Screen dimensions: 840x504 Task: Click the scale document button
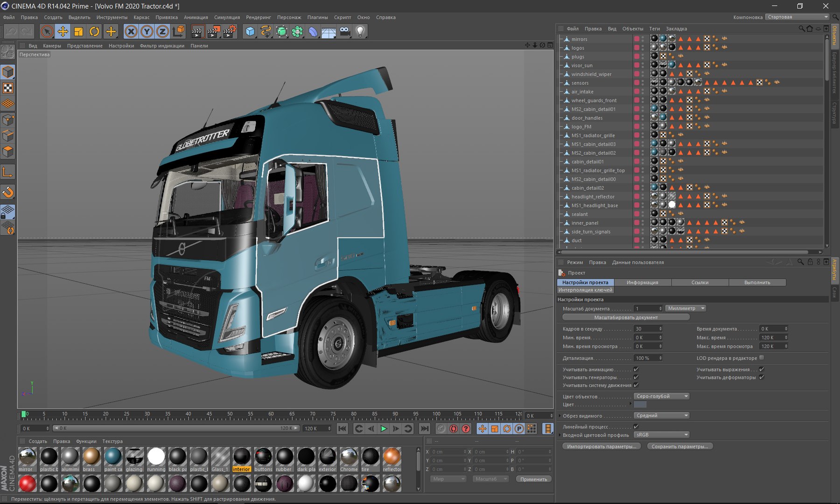(626, 317)
